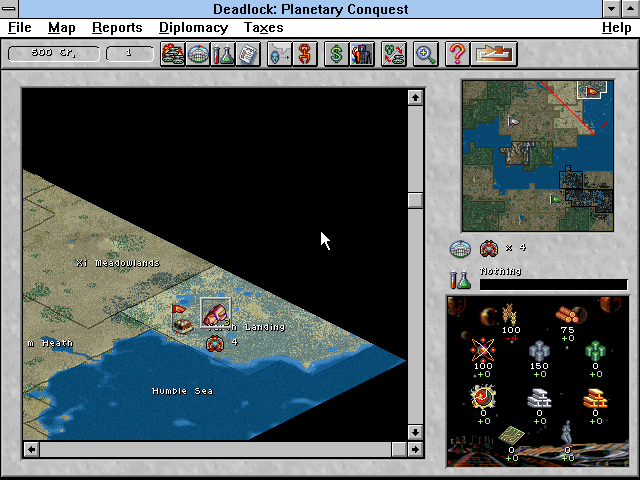
Task: Click the map's vertical scrollbar down arrow
Action: click(415, 432)
